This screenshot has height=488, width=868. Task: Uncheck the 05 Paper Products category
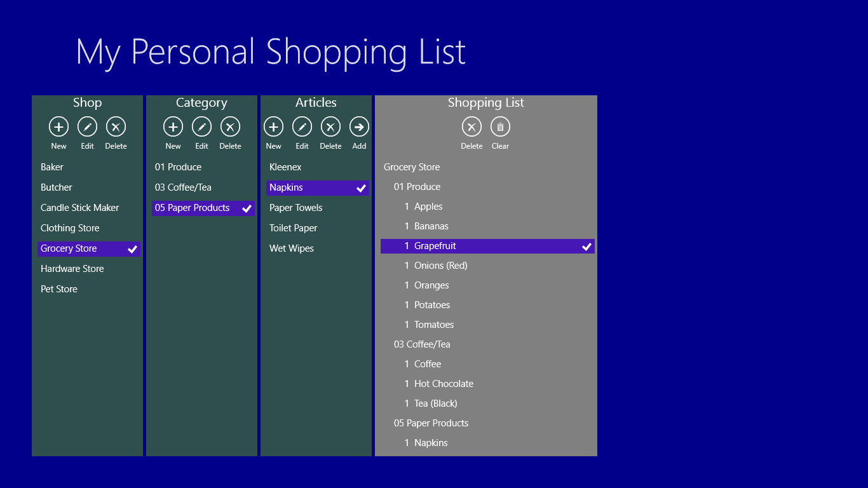pyautogui.click(x=203, y=208)
